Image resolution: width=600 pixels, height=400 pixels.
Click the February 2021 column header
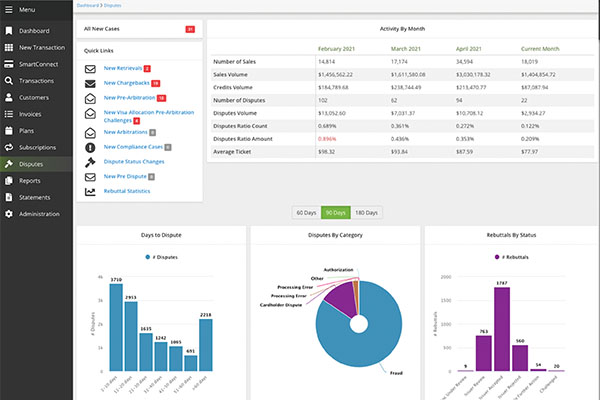[x=336, y=49]
